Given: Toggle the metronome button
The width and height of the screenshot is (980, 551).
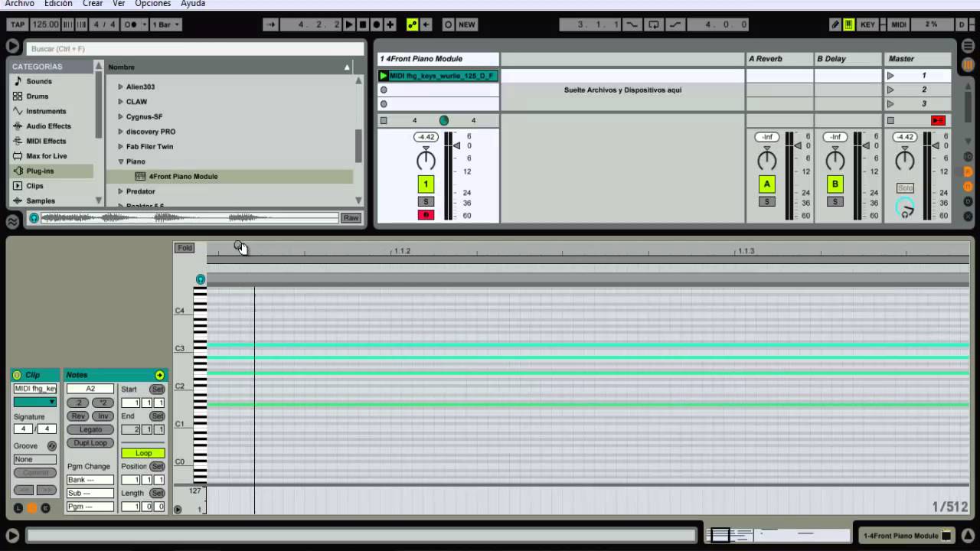Looking at the screenshot, I should [131, 24].
